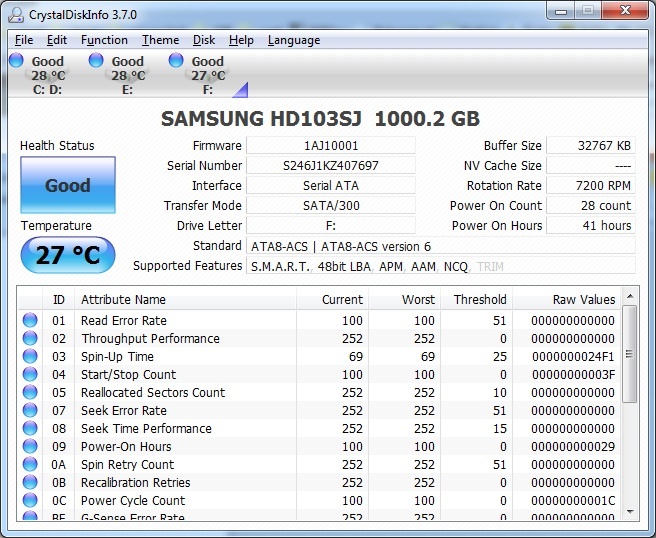
Task: Click the Power On Count value 28 count
Action: [591, 205]
